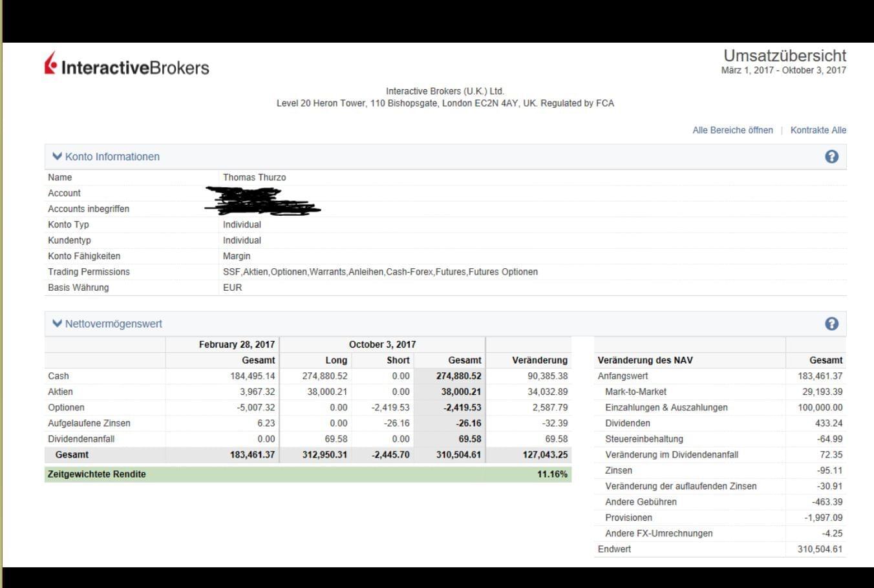Select Gesamt short total -2,445.70
This screenshot has width=874, height=588.
pos(390,454)
